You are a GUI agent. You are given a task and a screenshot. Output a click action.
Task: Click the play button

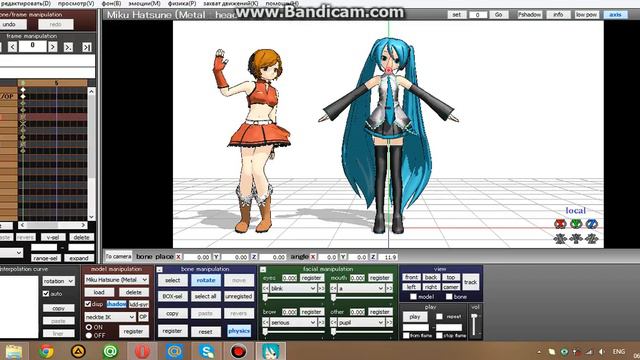415,317
